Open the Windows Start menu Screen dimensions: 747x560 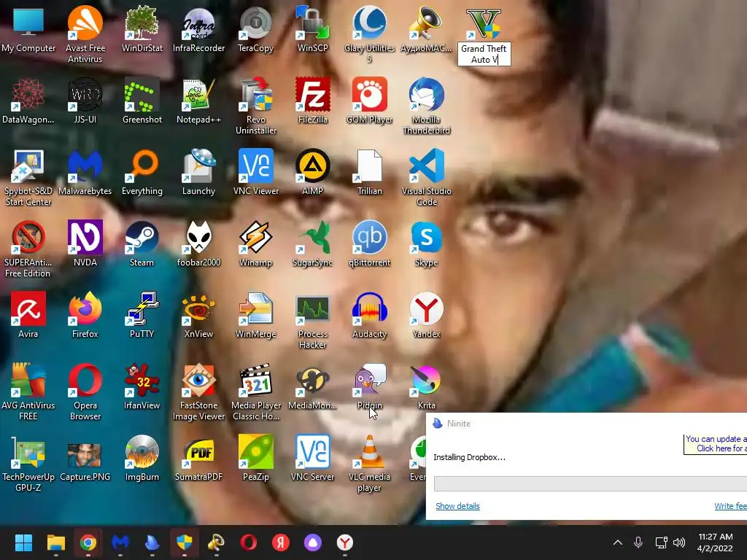pos(23,542)
